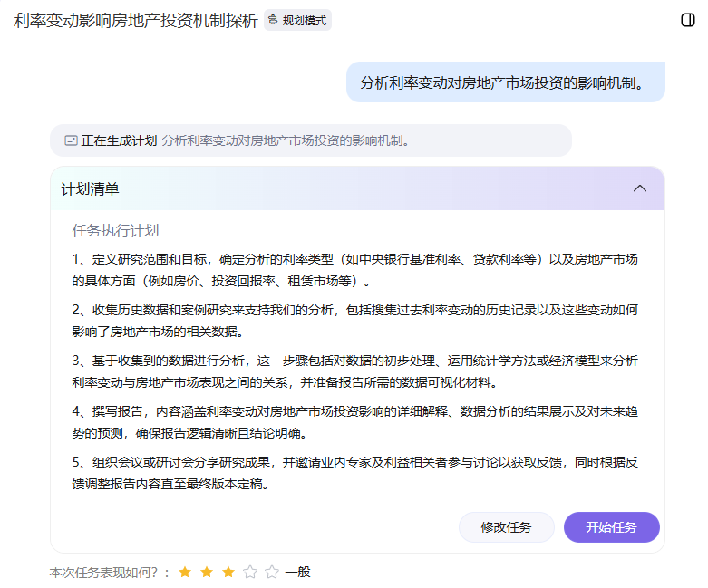Image resolution: width=708 pixels, height=588 pixels.
Task: Click the user message bubble 分析利率变动对房地产市场投资的影响机制
Action: 506,82
